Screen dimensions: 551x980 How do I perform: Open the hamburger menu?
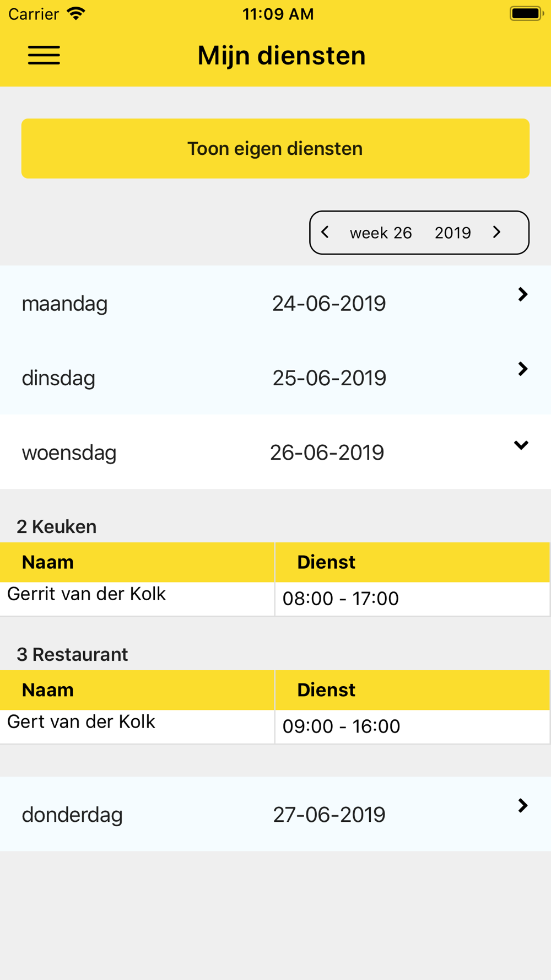[44, 55]
